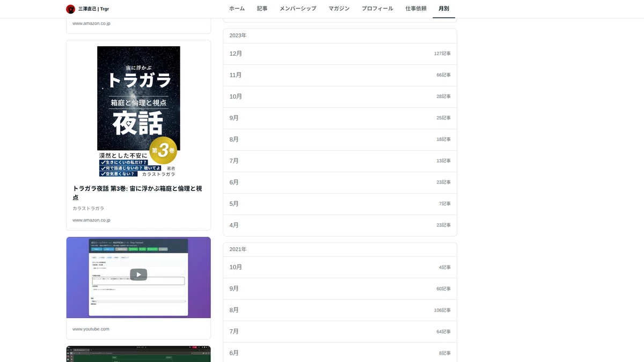Select the マガジン tab
This screenshot has height=362, width=644.
(339, 9)
